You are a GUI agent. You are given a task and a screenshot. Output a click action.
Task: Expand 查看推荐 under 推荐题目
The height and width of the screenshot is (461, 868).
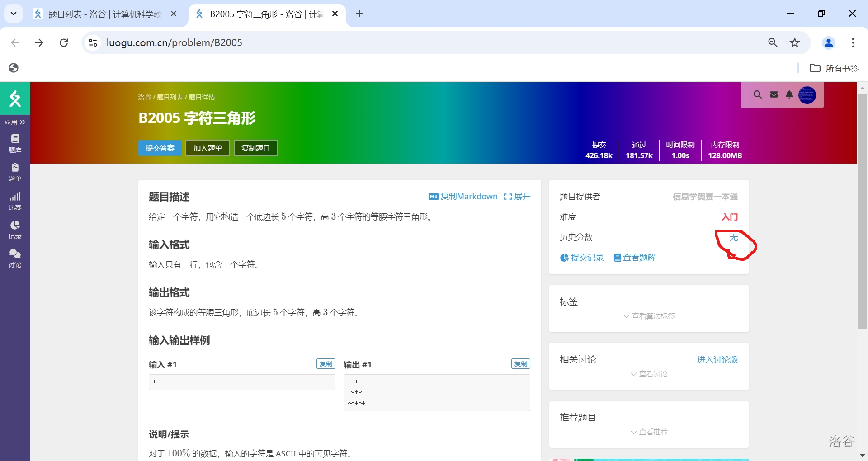pyautogui.click(x=649, y=432)
